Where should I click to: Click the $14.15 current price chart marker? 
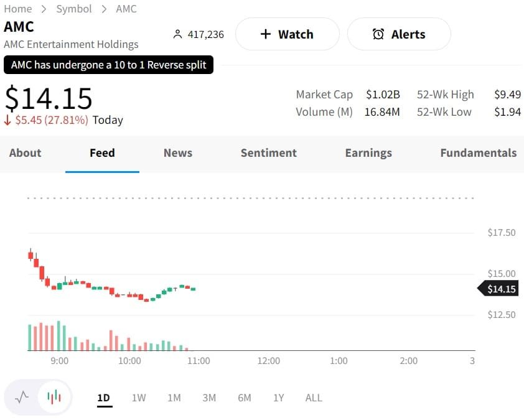click(x=500, y=289)
